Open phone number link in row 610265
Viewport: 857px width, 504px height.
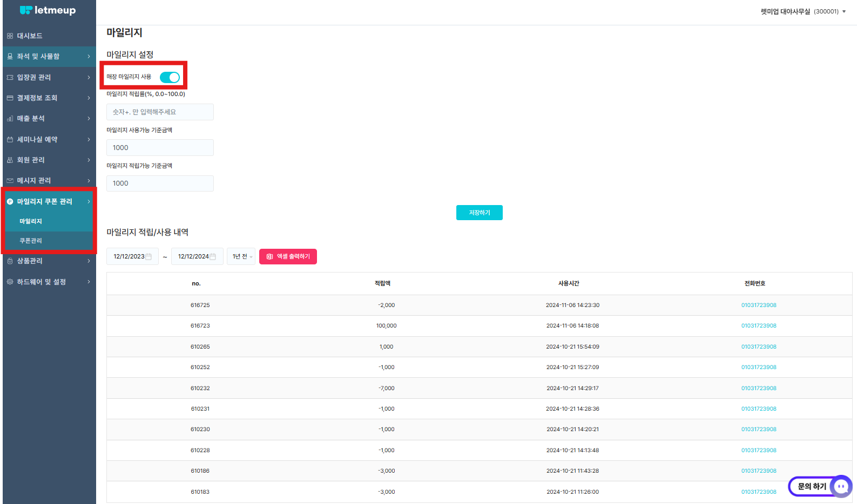759,347
